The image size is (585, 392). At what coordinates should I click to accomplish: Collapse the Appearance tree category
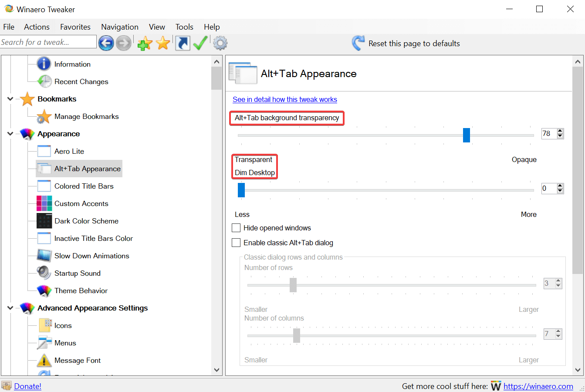tap(10, 134)
